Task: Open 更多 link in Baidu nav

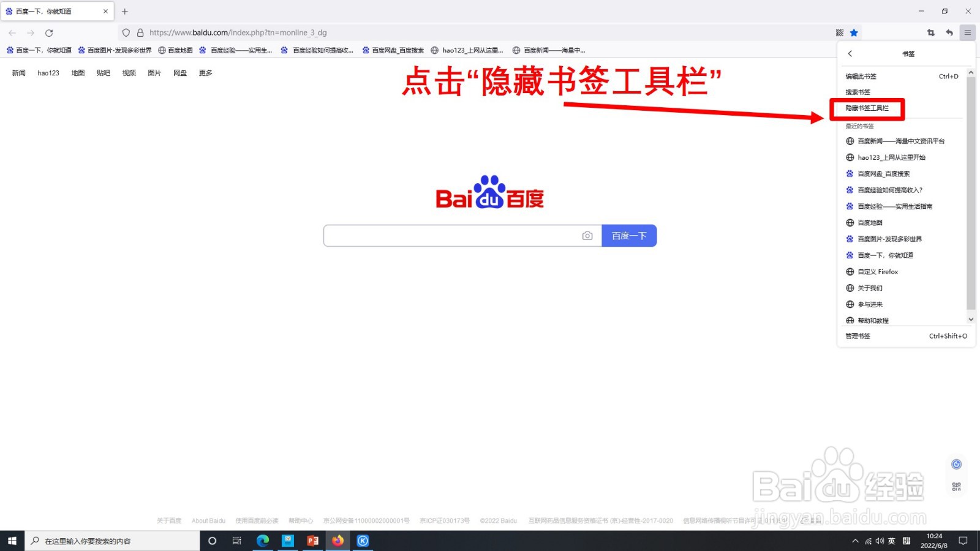Action: click(x=206, y=73)
